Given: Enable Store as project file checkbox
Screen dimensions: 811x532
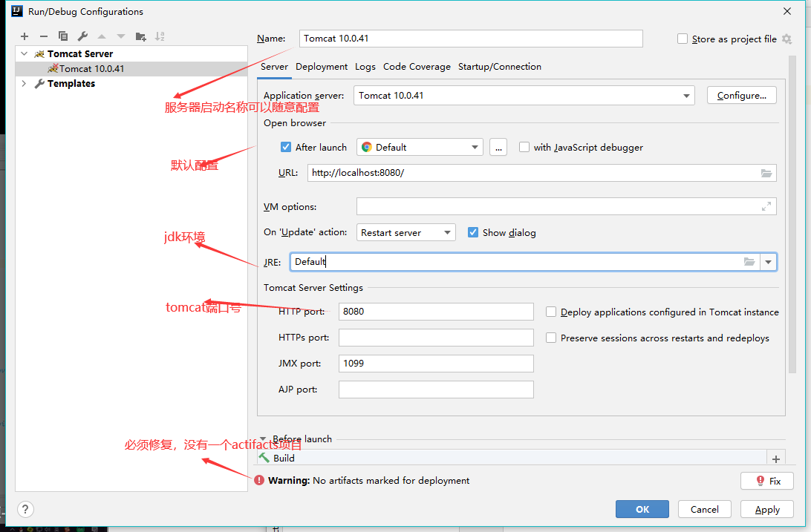Looking at the screenshot, I should tap(683, 39).
